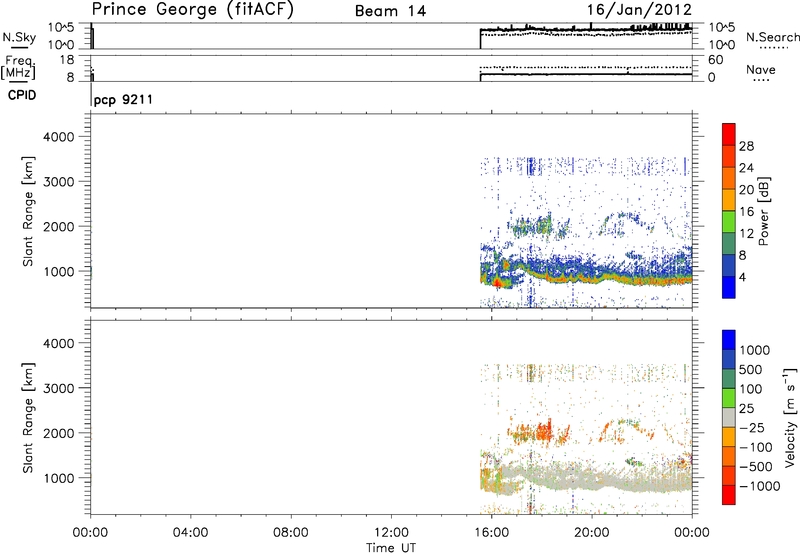The image size is (800, 554).
Task: Click power colorbar tick label '4'
Action: pos(742,277)
